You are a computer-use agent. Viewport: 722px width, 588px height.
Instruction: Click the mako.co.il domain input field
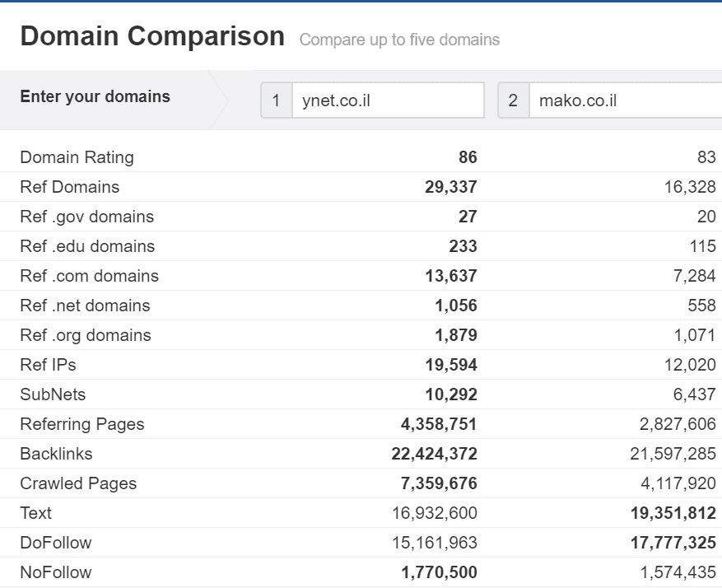point(626,100)
